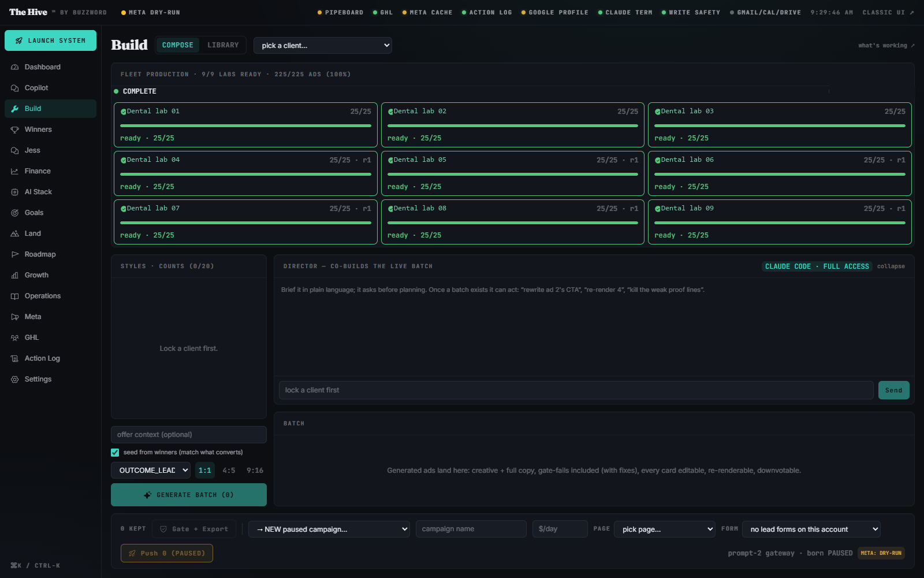The image size is (924, 578).
Task: Click rocket icon on Push 0 (PAUSED)
Action: click(132, 553)
